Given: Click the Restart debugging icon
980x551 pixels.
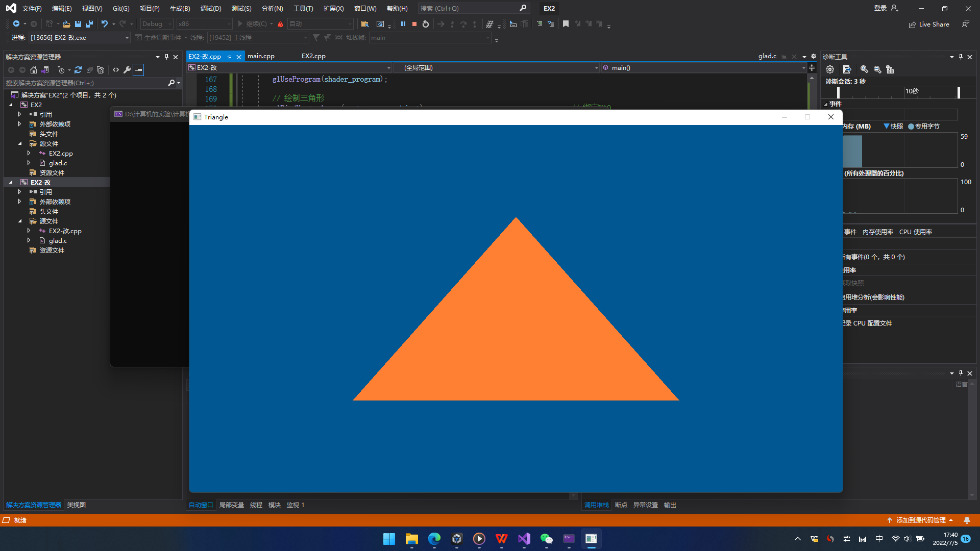Looking at the screenshot, I should click(426, 24).
